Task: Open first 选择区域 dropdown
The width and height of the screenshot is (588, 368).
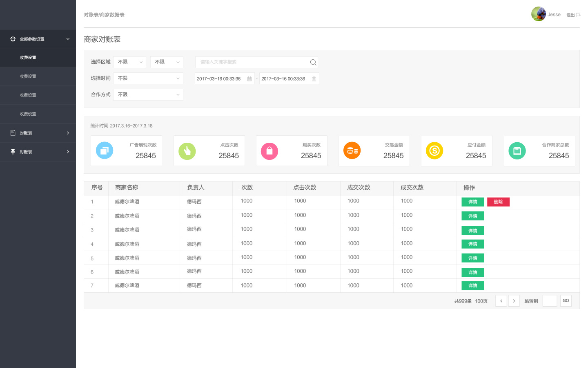Action: (x=130, y=62)
